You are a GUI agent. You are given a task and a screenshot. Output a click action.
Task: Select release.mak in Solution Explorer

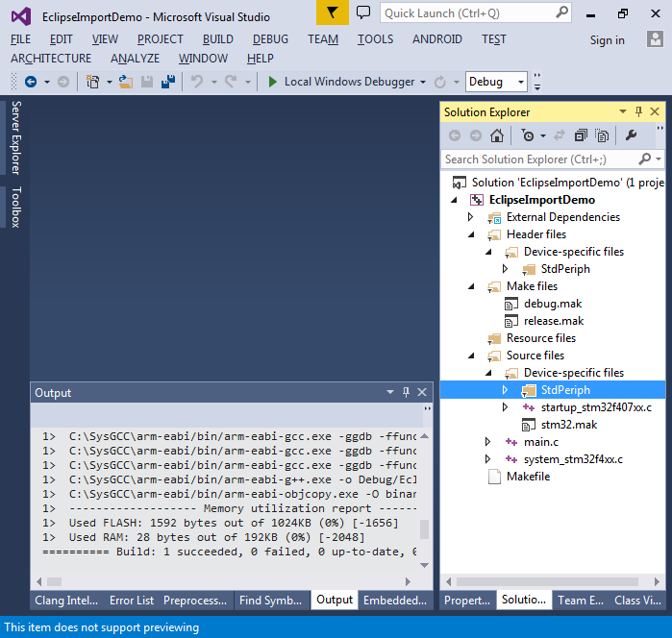[554, 321]
